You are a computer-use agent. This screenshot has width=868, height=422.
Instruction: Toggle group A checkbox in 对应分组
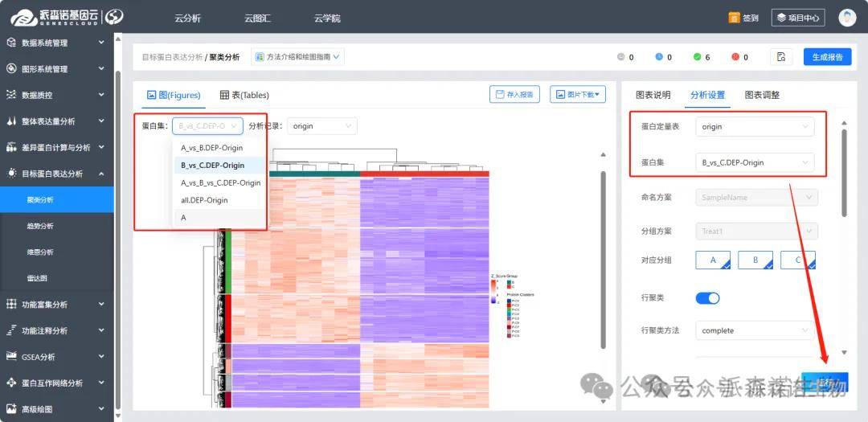pos(713,260)
